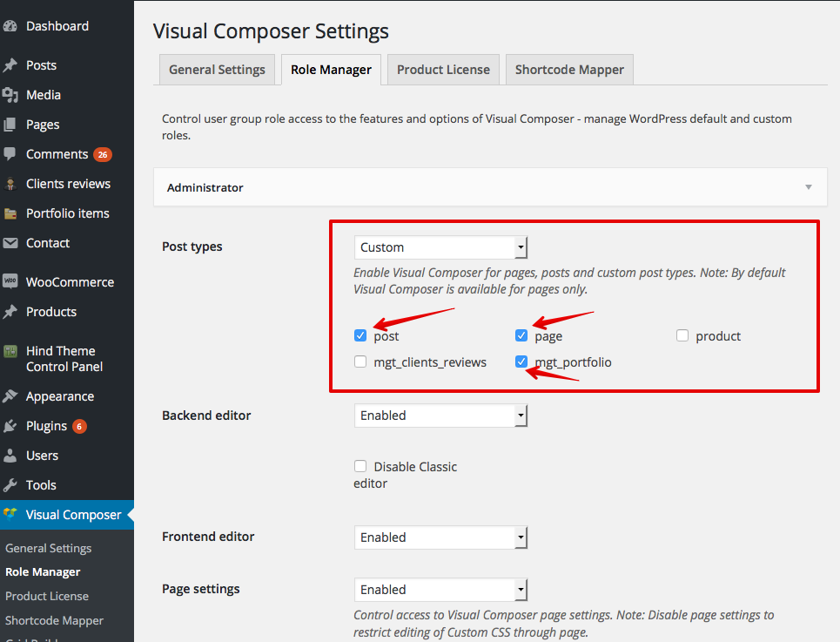Image resolution: width=840 pixels, height=642 pixels.
Task: Open the Backend editor dropdown
Action: point(441,416)
